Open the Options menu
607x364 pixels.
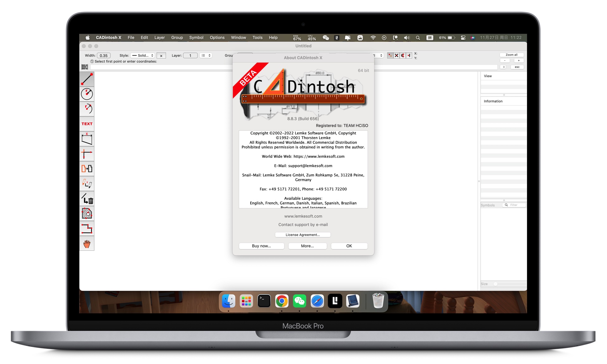(x=217, y=38)
